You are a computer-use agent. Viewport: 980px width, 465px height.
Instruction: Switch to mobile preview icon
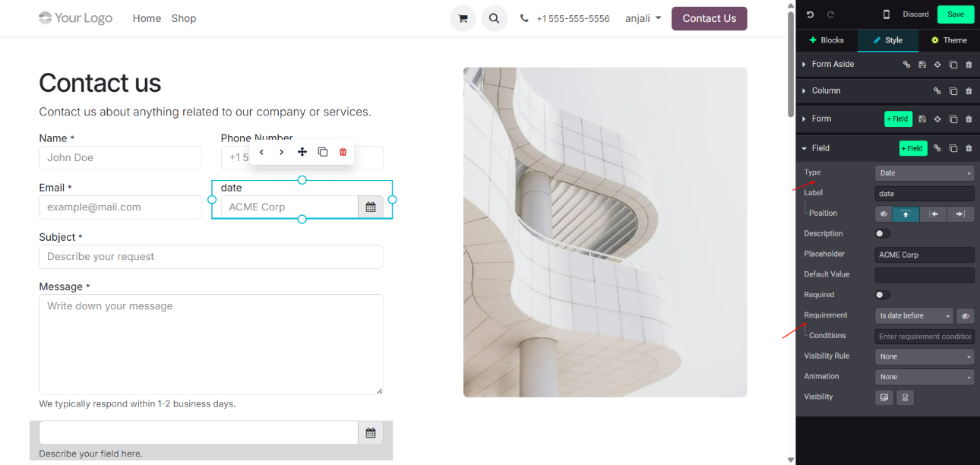886,14
